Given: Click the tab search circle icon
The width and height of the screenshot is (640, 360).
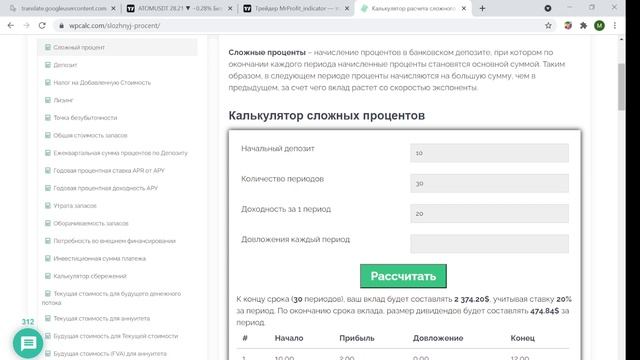Looking at the screenshot, I should 548,8.
